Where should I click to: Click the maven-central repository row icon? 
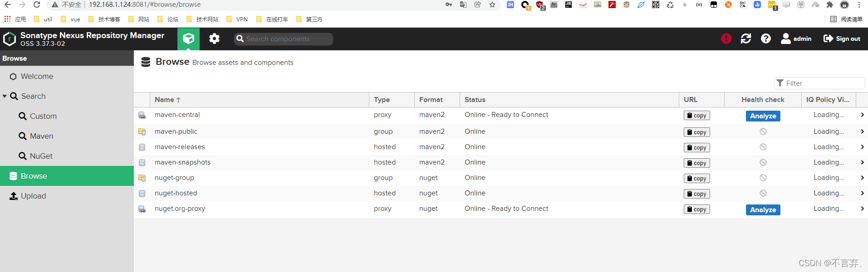142,115
